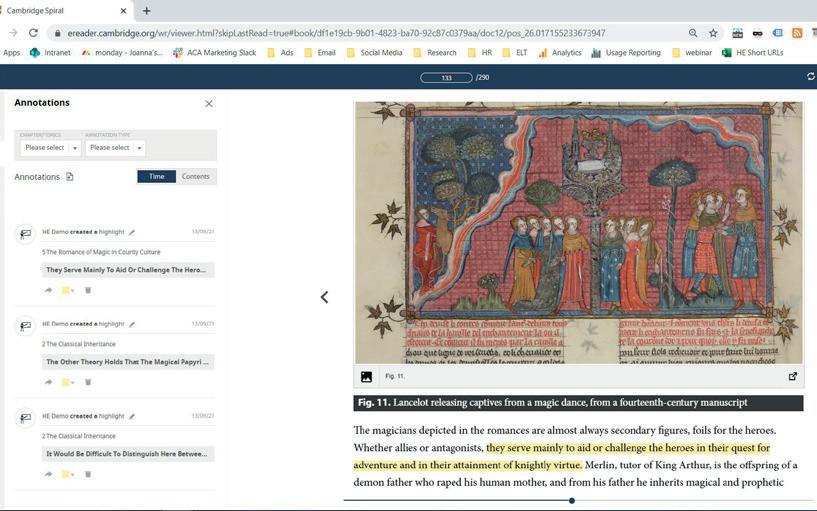Open the Apps bookmark

click(11, 53)
